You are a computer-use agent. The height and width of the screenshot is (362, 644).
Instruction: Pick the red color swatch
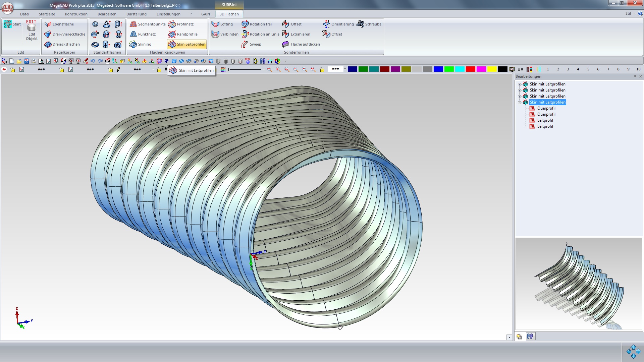pyautogui.click(x=470, y=69)
